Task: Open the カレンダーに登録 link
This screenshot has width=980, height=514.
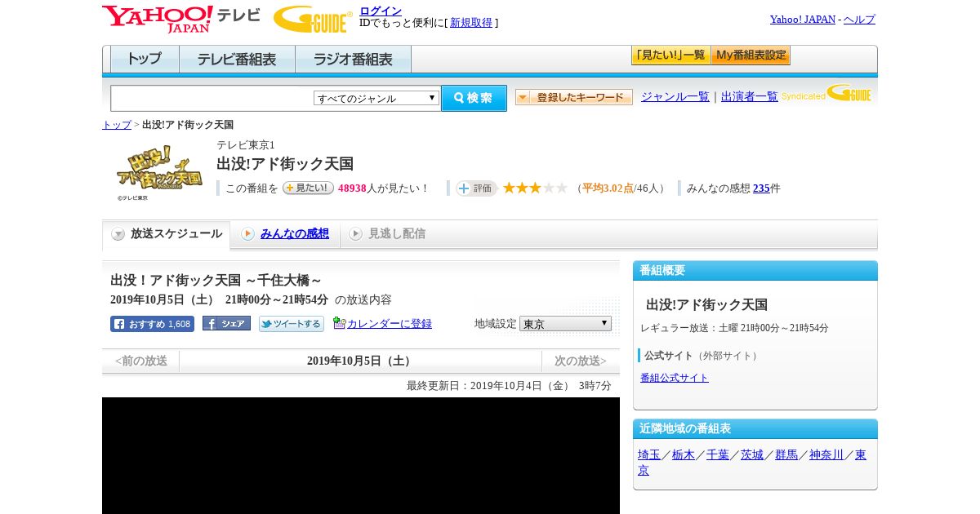Action: coord(390,324)
